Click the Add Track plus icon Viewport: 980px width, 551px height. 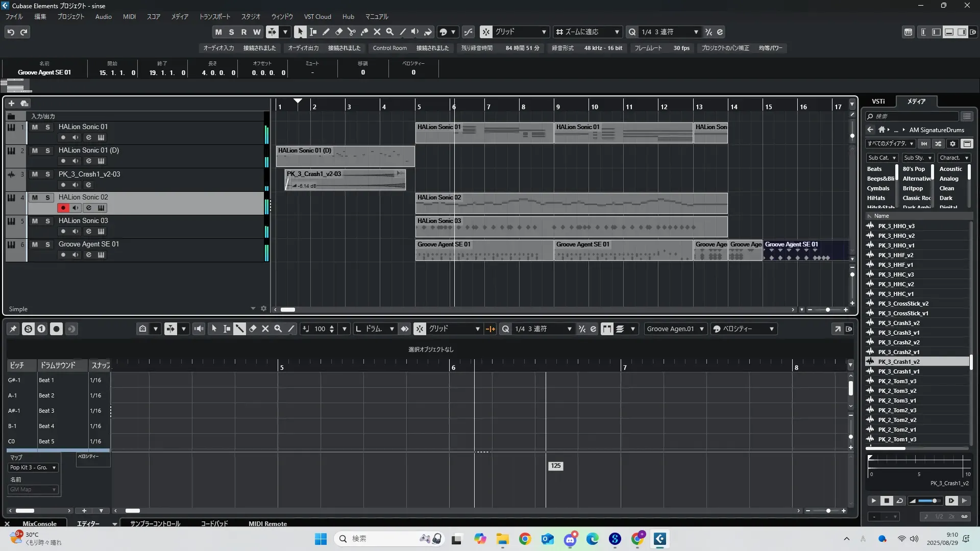click(11, 103)
